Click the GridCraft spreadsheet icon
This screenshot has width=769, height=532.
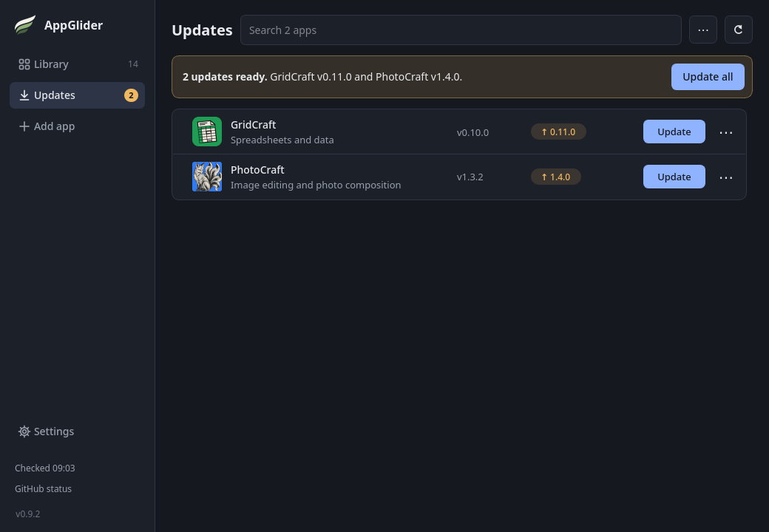coord(207,132)
